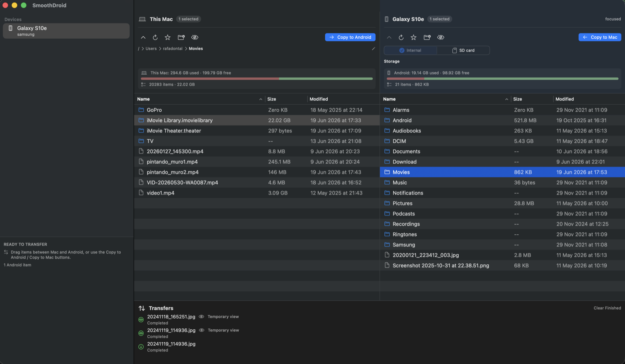
Task: Select highlighted Movies folder on Android
Action: 502,172
